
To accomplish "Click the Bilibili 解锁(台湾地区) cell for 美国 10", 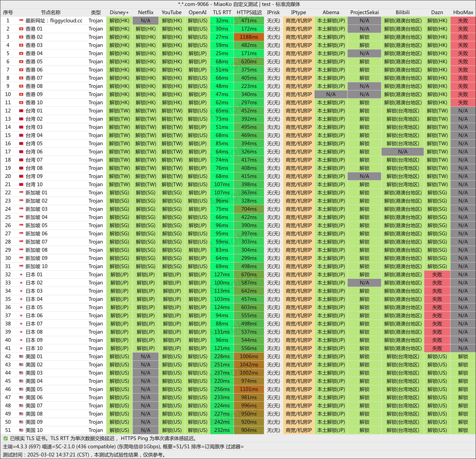I will [x=403, y=430].
